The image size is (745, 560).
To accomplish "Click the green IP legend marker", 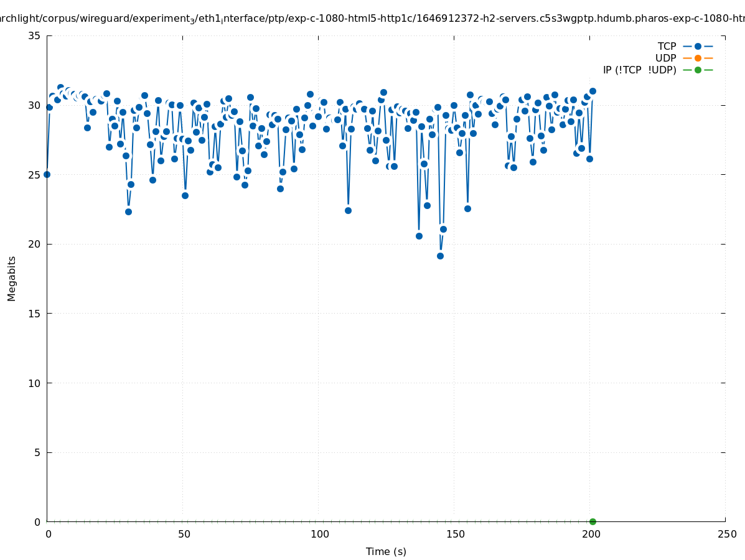I will (x=698, y=70).
